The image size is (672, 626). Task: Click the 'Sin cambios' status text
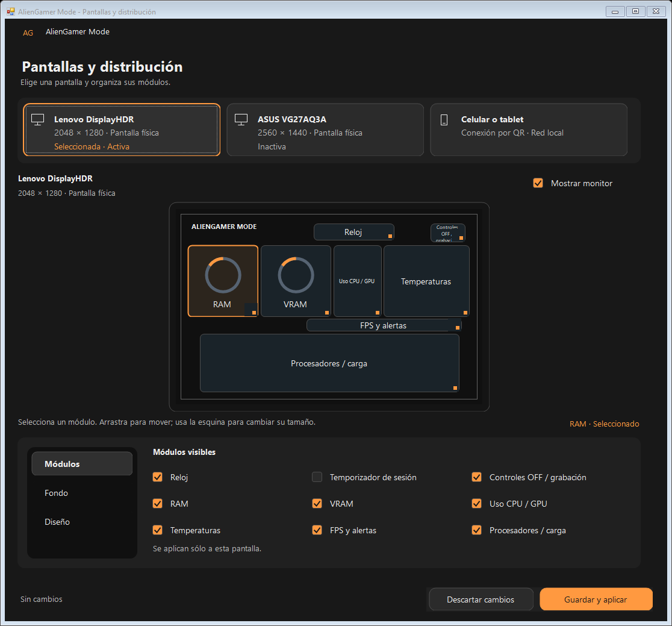(x=42, y=599)
